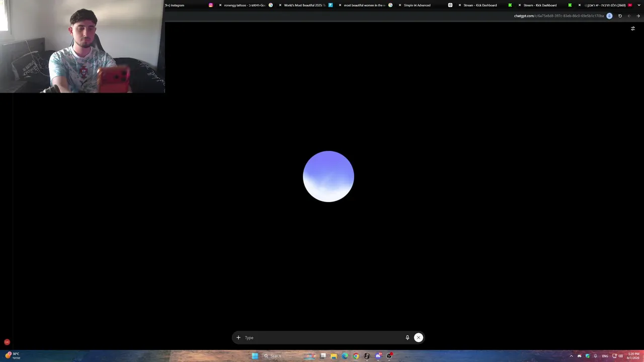
Task: Switch to the Simple Advanced tab
Action: pos(426,5)
